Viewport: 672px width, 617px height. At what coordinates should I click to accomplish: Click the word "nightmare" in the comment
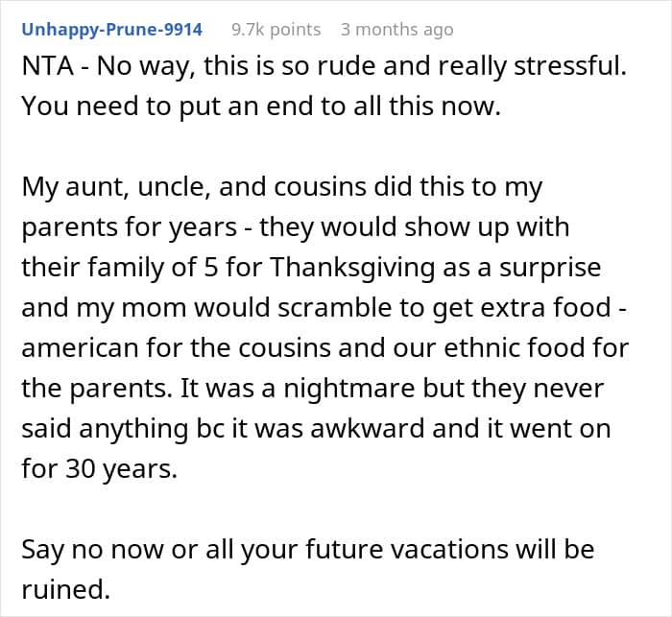(349, 389)
